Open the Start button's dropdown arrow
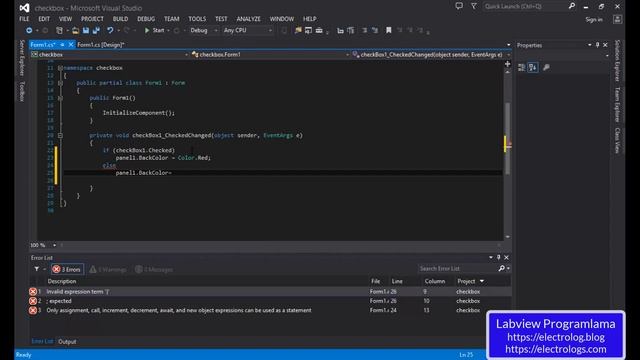 (x=168, y=31)
